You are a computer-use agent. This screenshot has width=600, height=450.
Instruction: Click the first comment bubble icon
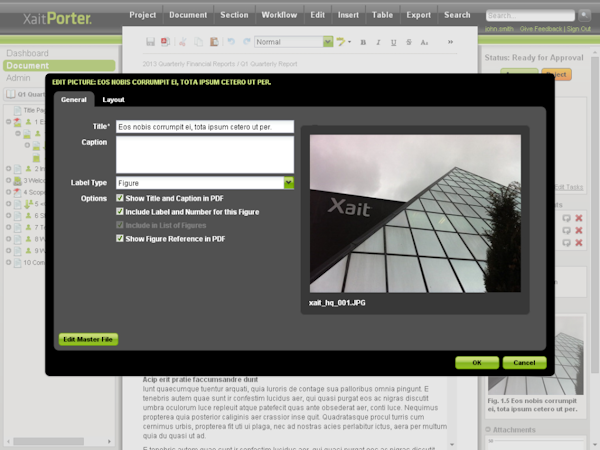coord(566,218)
